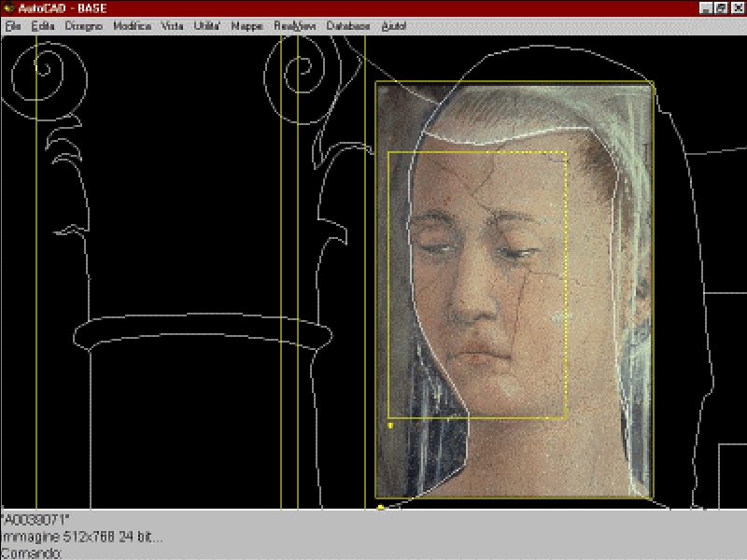Open the RealView menu
Image resolution: width=747 pixels, height=560 pixels.
pyautogui.click(x=295, y=26)
